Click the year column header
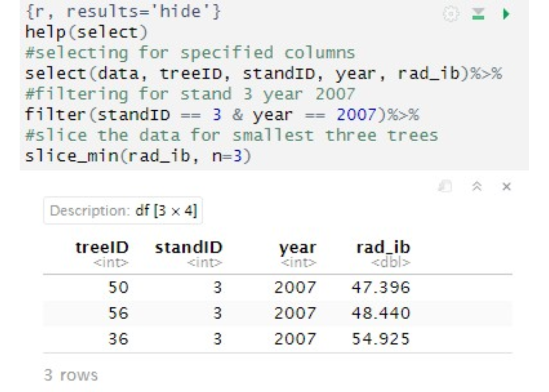The image size is (549, 392). 297,247
